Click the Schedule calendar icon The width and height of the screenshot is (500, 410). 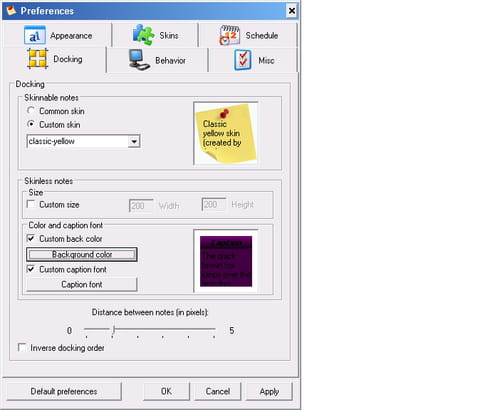(x=229, y=35)
